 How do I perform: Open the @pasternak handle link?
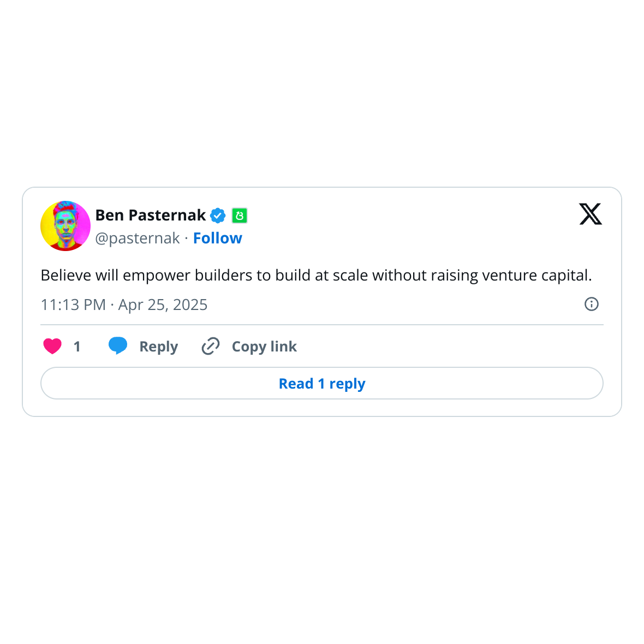coord(138,238)
